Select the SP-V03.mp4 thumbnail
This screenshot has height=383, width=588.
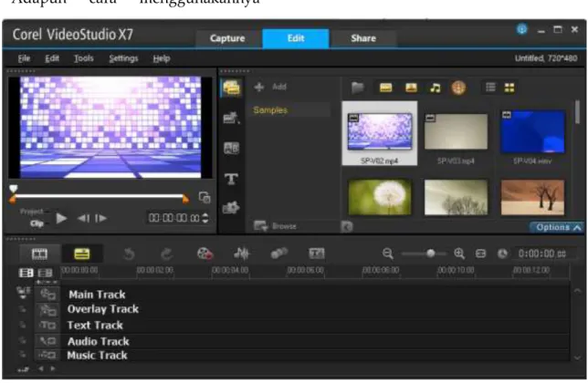456,132
